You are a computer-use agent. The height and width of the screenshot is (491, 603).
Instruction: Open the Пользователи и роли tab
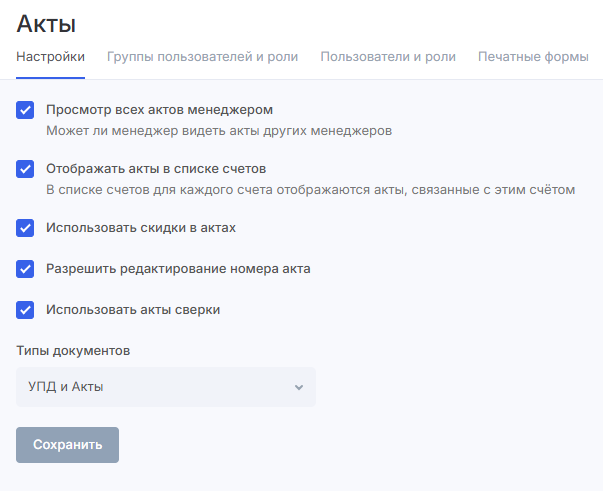[x=388, y=57]
